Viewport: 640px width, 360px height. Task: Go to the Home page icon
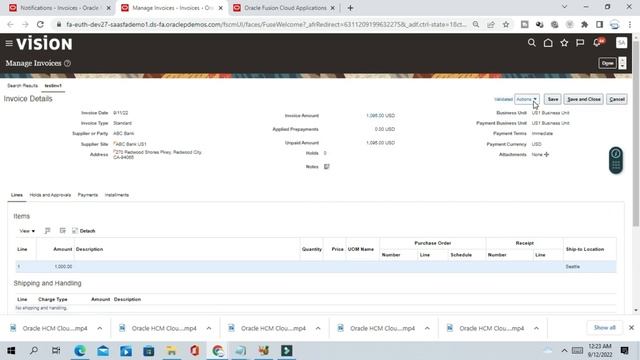tap(548, 43)
